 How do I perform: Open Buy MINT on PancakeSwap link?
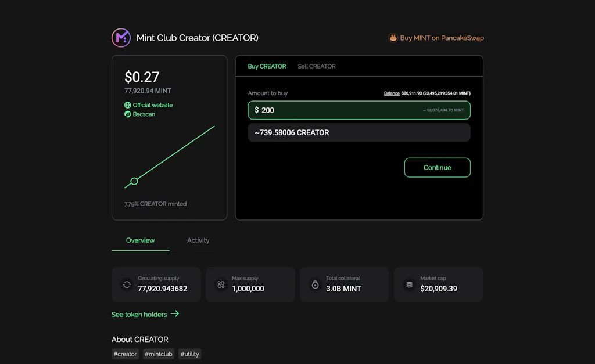tap(442, 38)
